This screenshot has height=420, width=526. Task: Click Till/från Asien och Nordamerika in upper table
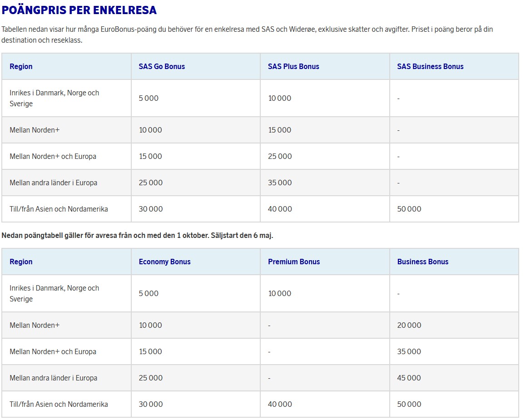[x=59, y=209]
